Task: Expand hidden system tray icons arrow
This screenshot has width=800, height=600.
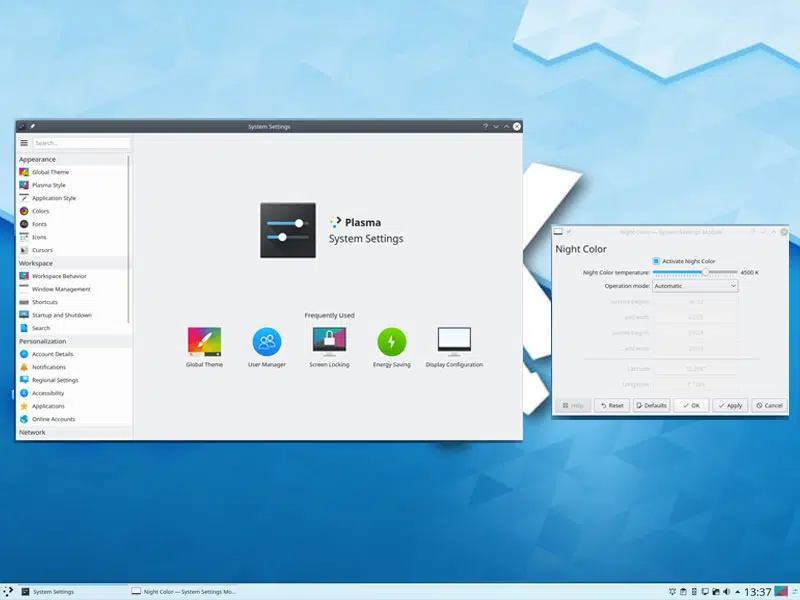Action: tap(737, 592)
